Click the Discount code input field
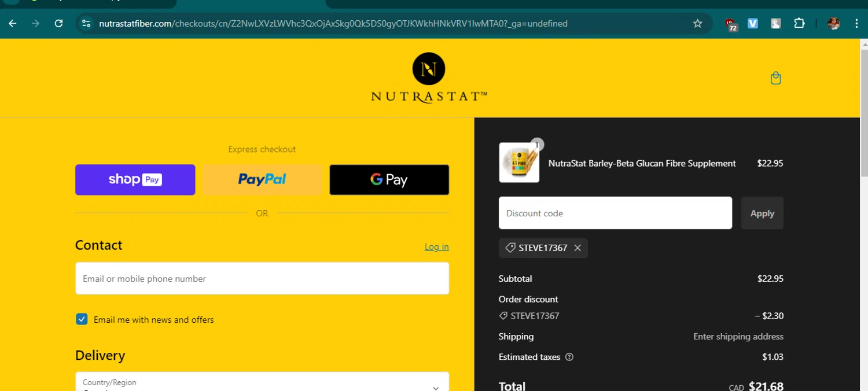 click(x=615, y=213)
